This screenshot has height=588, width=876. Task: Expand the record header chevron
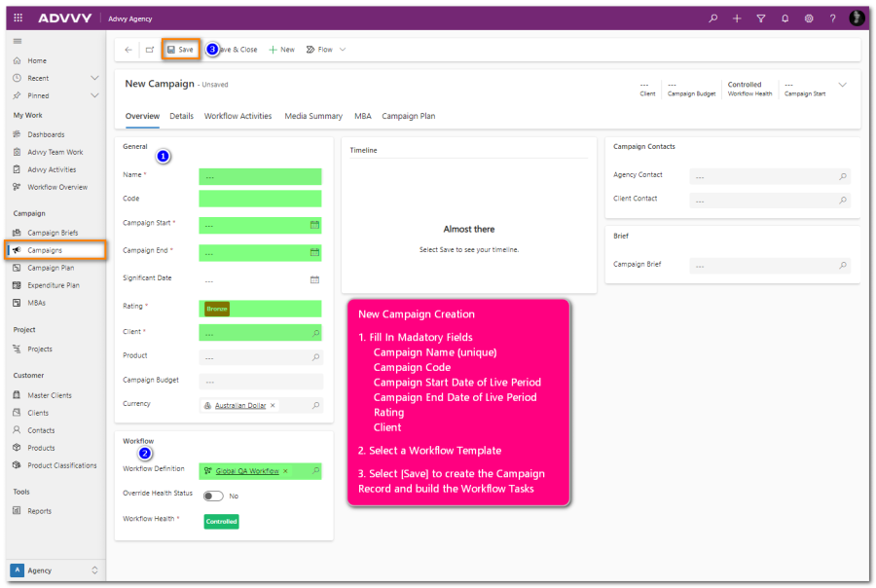click(x=843, y=85)
